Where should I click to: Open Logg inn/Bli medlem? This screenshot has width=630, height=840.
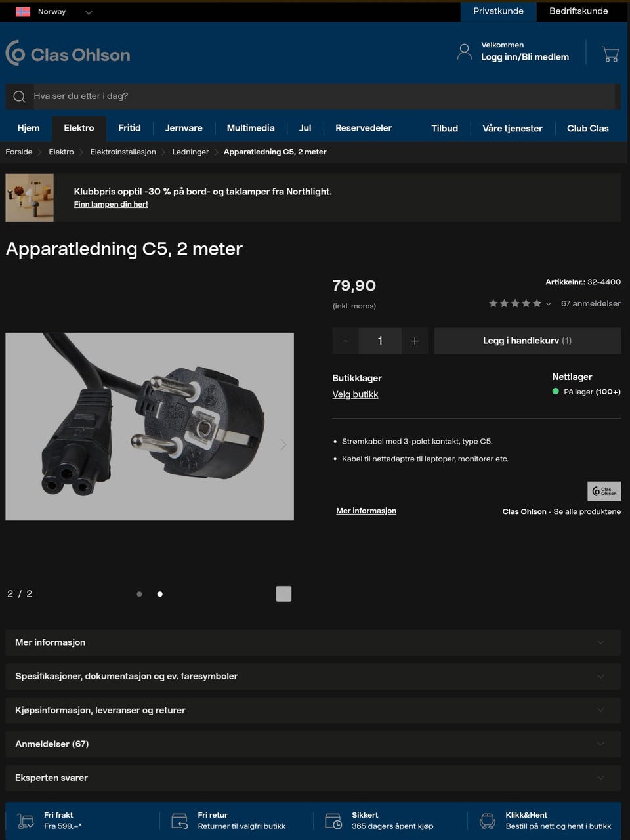point(525,57)
